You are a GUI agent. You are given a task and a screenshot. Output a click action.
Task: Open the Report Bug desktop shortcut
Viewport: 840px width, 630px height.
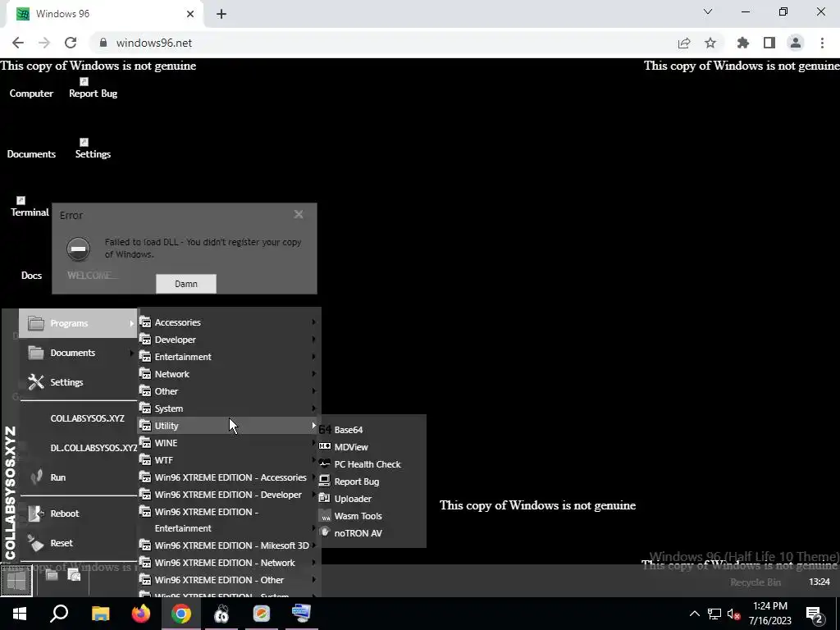93,89
